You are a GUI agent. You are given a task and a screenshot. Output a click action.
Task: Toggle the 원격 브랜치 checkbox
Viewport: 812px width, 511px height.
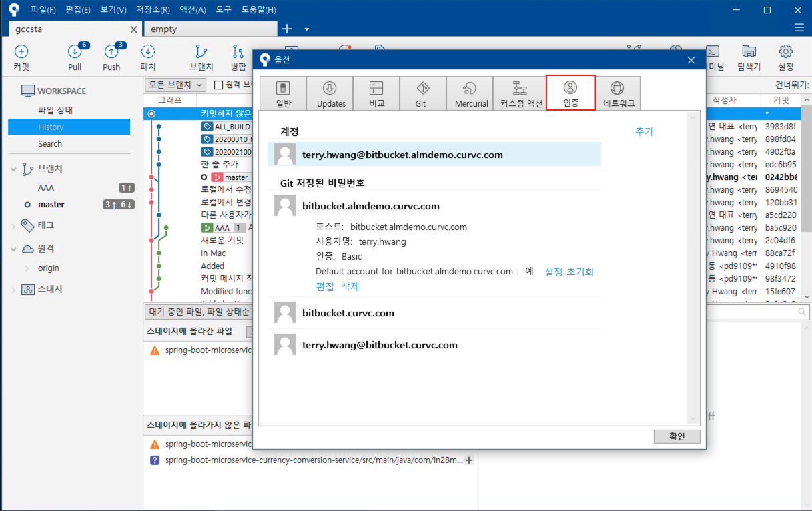(218, 85)
